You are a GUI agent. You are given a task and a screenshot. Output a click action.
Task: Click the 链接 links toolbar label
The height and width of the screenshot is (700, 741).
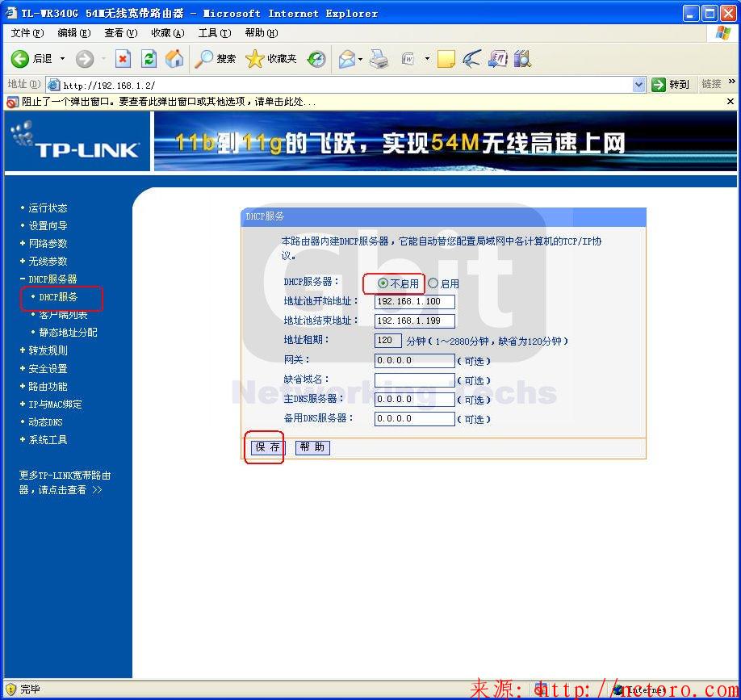tap(711, 84)
